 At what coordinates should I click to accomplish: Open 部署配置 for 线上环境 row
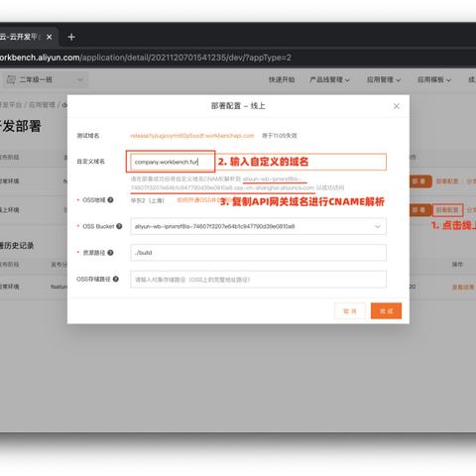coord(447,210)
